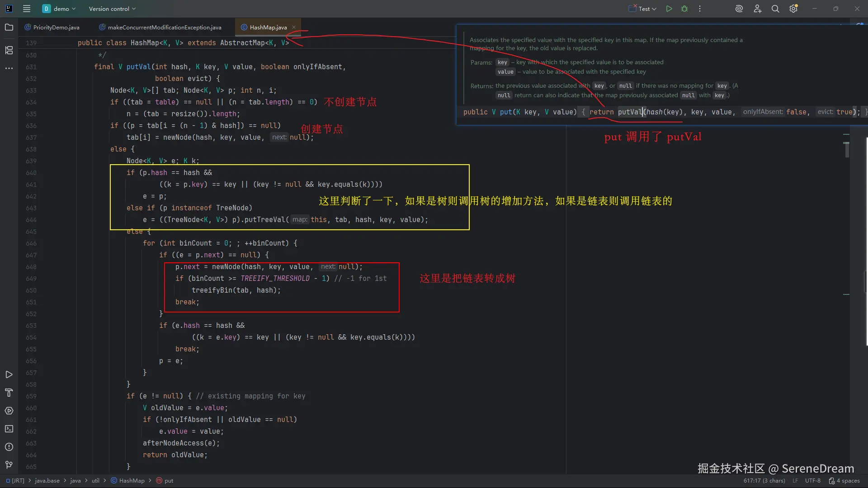Click line number 646 in the gutter
Screen dimensions: 868x488
coord(31,243)
